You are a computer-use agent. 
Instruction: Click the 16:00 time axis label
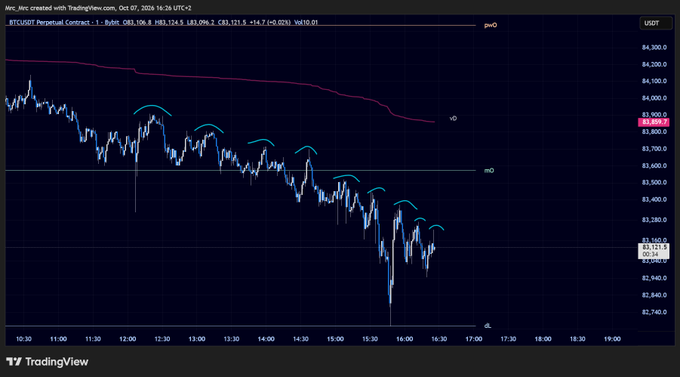click(405, 339)
